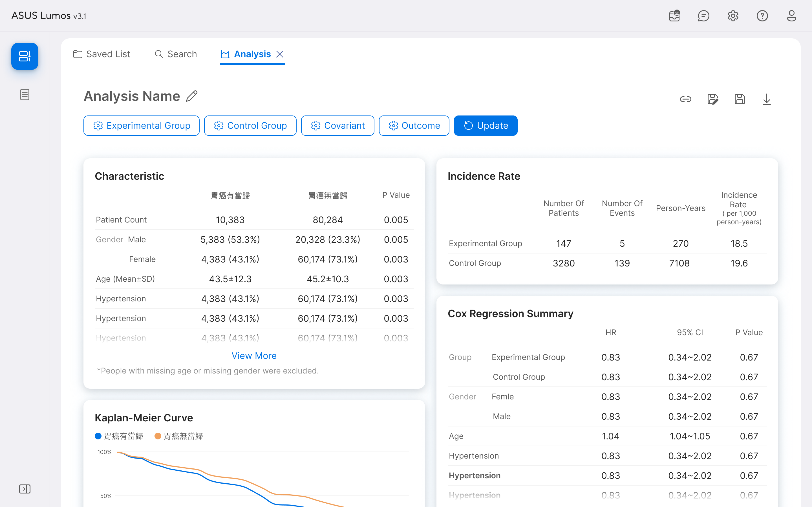Open the user profile icon
Image resolution: width=812 pixels, height=507 pixels.
pyautogui.click(x=791, y=16)
